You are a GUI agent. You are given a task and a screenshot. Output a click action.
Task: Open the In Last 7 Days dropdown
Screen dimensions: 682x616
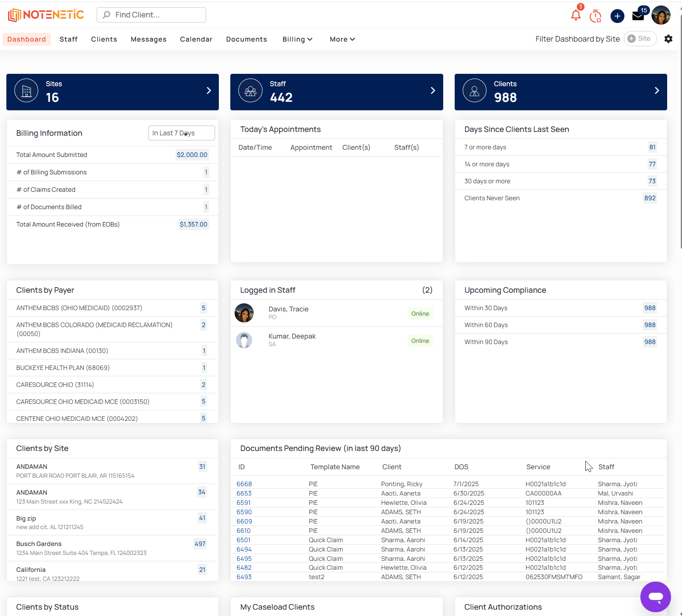coord(182,133)
